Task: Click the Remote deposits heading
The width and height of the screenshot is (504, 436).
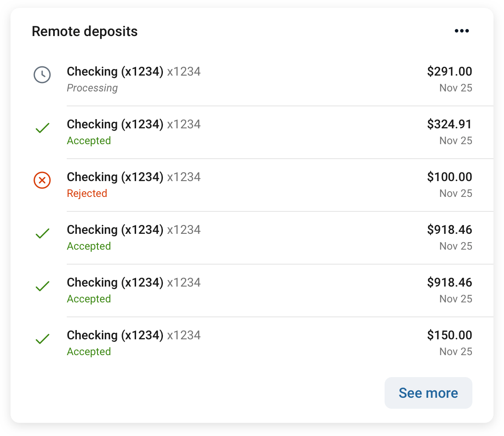Action: click(85, 32)
